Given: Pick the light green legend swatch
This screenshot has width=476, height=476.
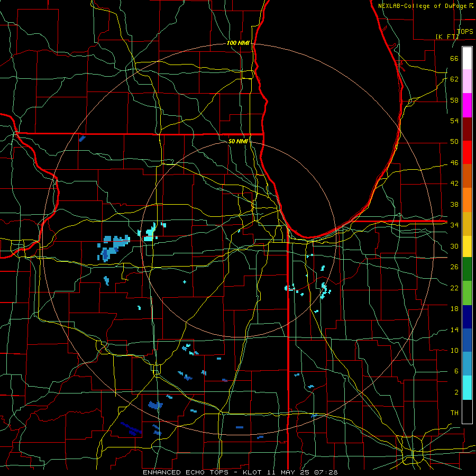Looking at the screenshot, I should 467,292.
